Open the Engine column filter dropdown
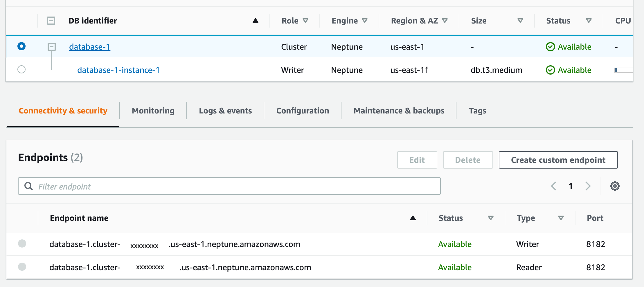 click(x=365, y=21)
